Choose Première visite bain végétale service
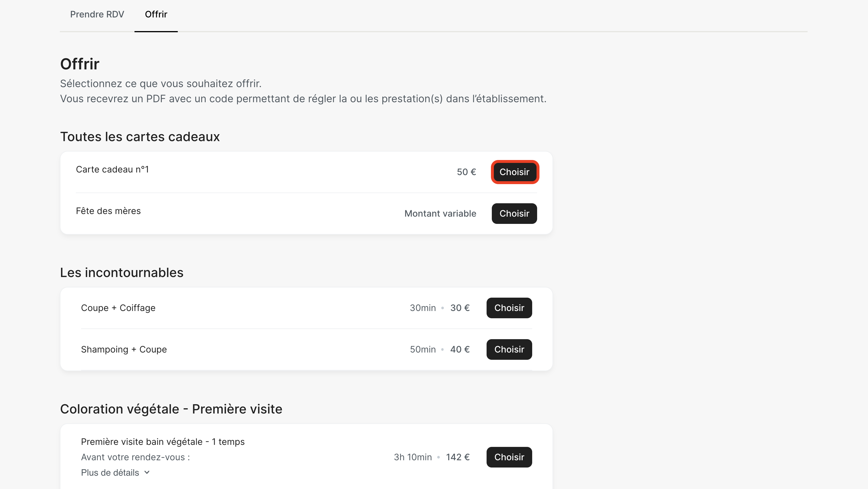 (509, 457)
